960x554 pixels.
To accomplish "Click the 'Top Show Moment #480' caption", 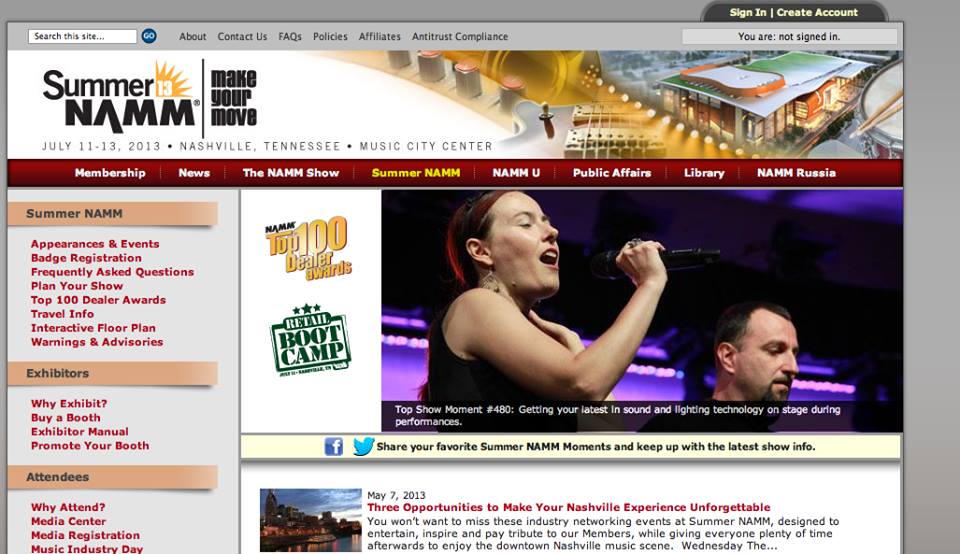I will 617,416.
